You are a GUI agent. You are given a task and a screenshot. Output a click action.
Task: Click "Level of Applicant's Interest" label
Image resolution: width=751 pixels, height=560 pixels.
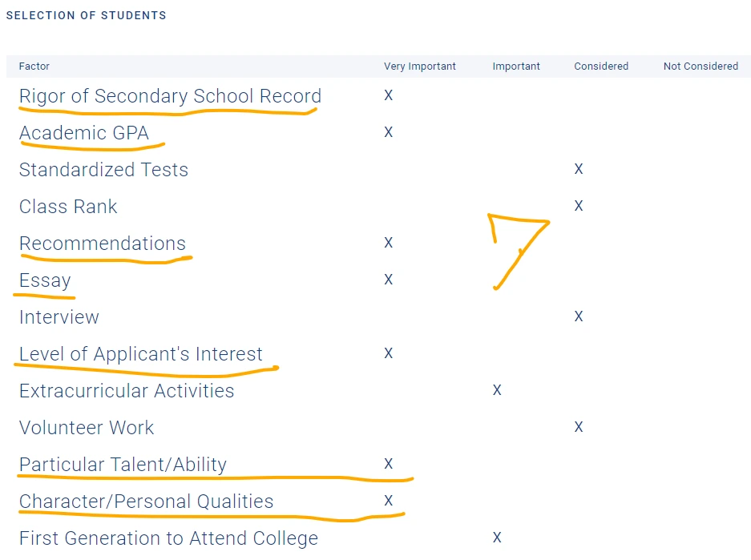click(141, 354)
